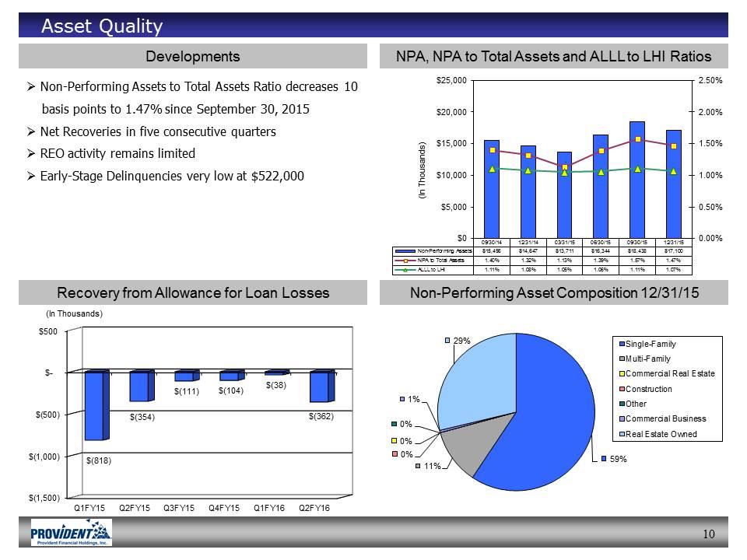Select the Net Recoveries bullet point
Screen dimensions: 747x560
click(x=152, y=131)
